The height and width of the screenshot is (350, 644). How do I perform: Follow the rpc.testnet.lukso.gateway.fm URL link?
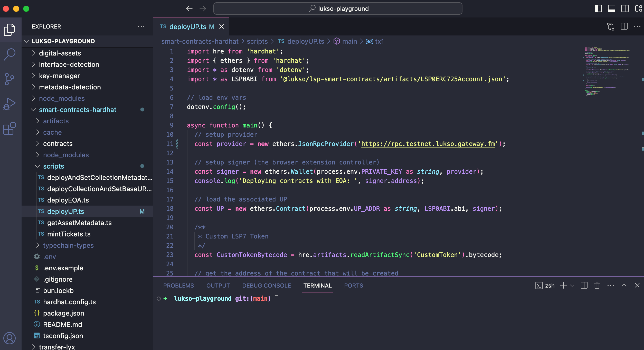pos(428,144)
